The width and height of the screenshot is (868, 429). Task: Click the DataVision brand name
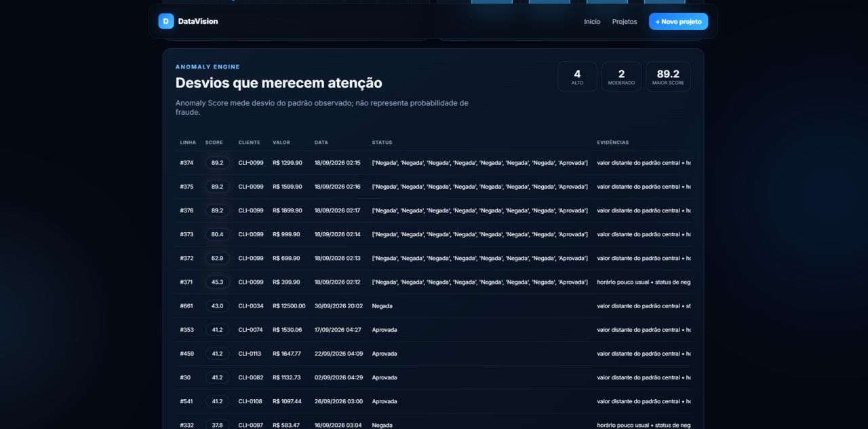198,21
